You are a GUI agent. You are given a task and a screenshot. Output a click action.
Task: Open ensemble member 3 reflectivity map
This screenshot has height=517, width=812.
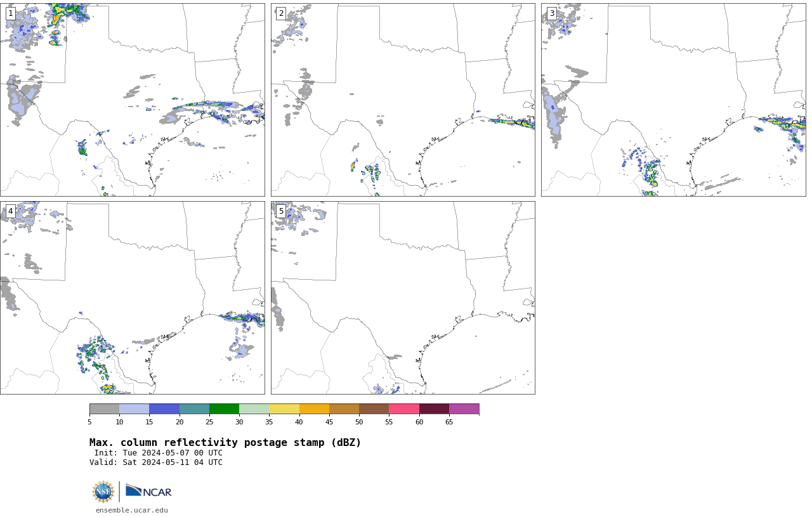(674, 100)
